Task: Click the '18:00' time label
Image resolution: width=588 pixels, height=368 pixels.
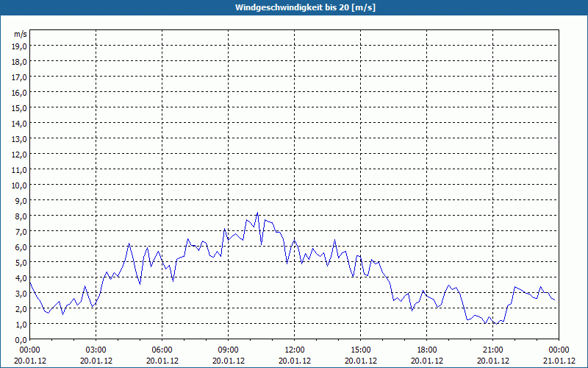Action: (x=427, y=350)
